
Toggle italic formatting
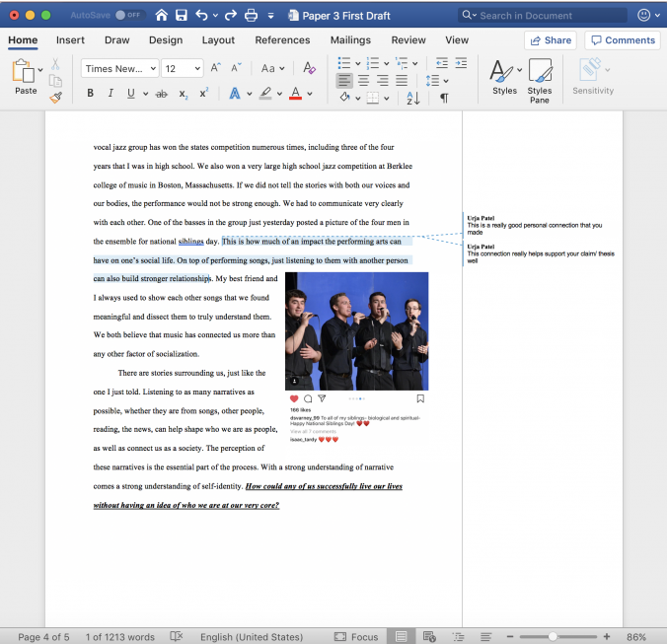point(111,93)
